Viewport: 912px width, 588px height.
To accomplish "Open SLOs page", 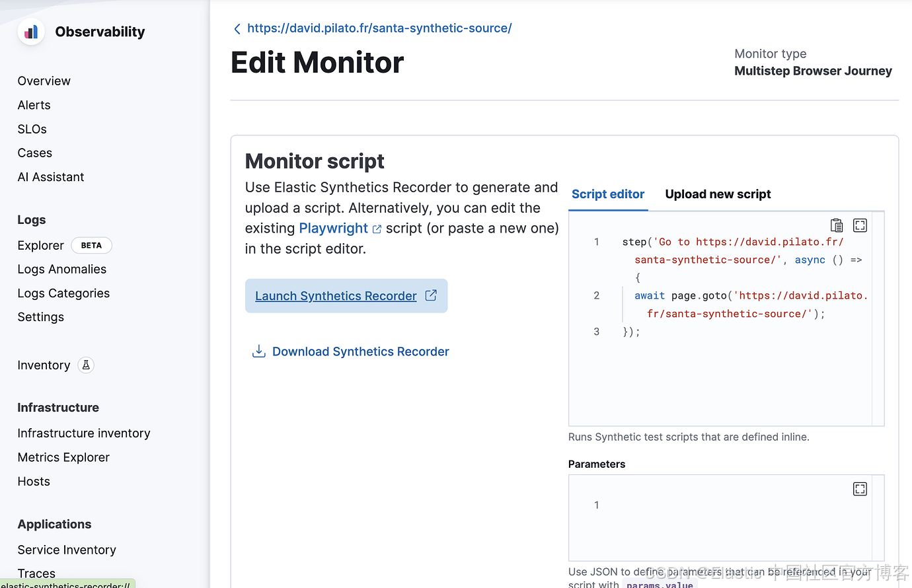I will (x=32, y=129).
